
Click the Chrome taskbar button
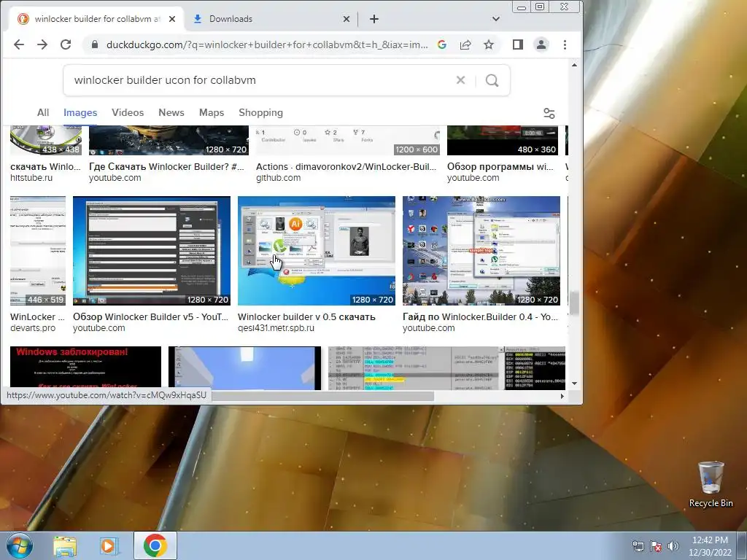click(155, 545)
